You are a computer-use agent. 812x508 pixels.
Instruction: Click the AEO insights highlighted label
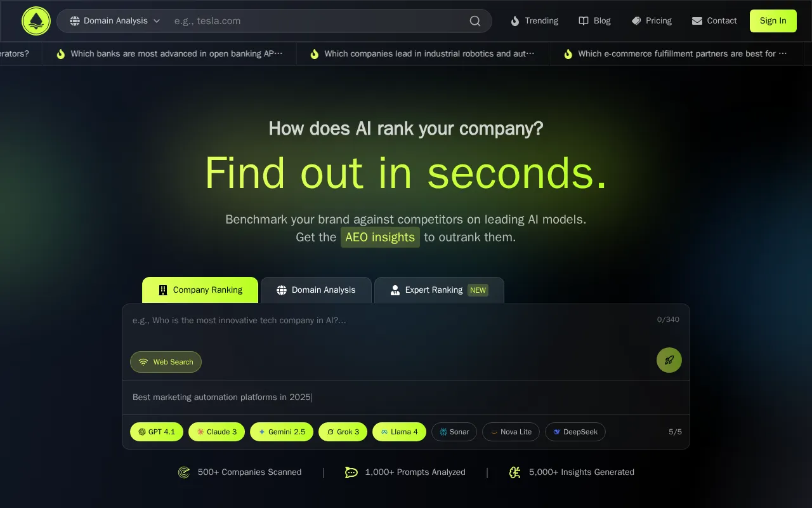click(x=380, y=237)
